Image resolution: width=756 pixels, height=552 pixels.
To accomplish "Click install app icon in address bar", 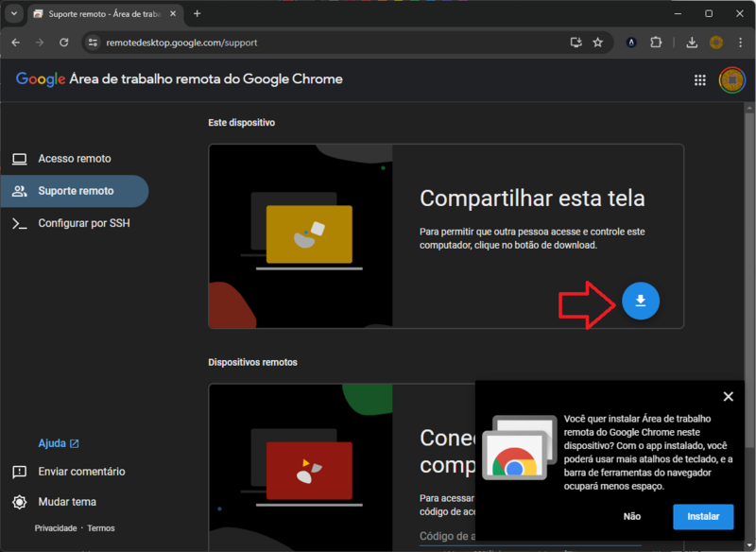I will (576, 43).
